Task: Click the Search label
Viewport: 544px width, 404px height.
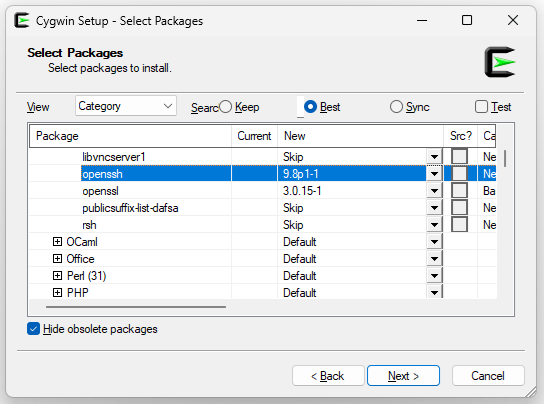Action: pyautogui.click(x=204, y=108)
